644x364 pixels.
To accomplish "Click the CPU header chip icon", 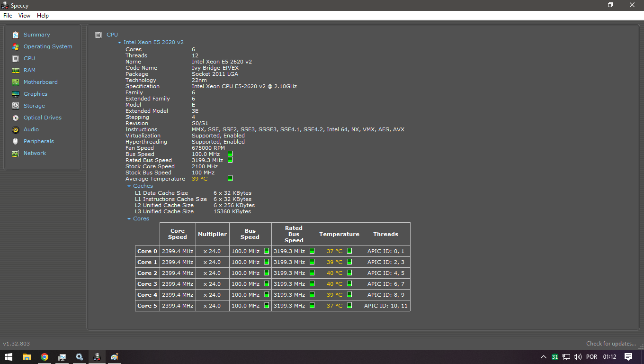I will [x=98, y=35].
